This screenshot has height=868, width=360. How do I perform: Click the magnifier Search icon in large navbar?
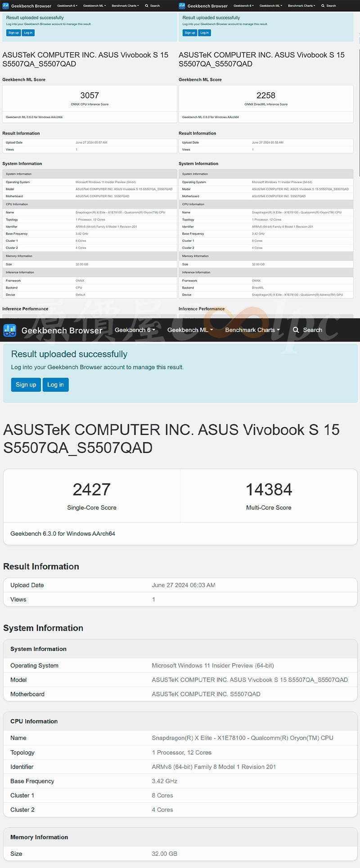296,330
